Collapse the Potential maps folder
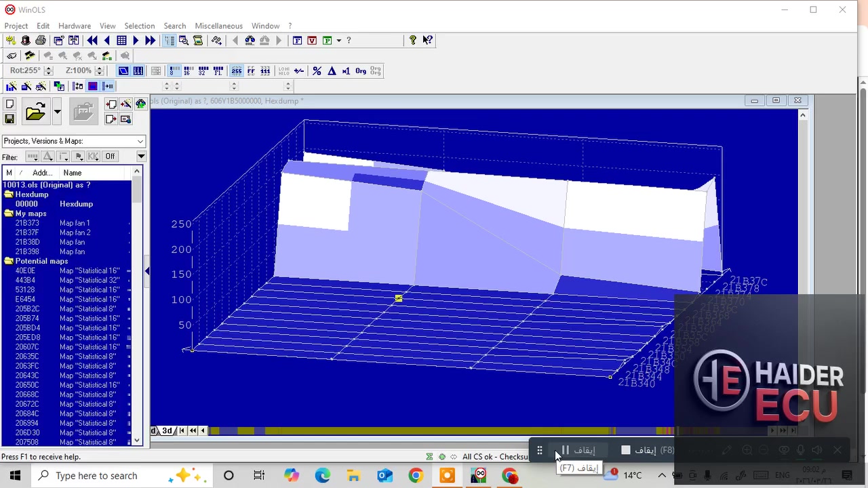Screen dimensions: 868x488 click(9, 261)
